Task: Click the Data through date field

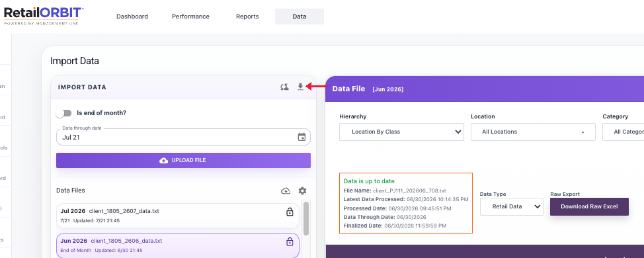Action: point(183,137)
